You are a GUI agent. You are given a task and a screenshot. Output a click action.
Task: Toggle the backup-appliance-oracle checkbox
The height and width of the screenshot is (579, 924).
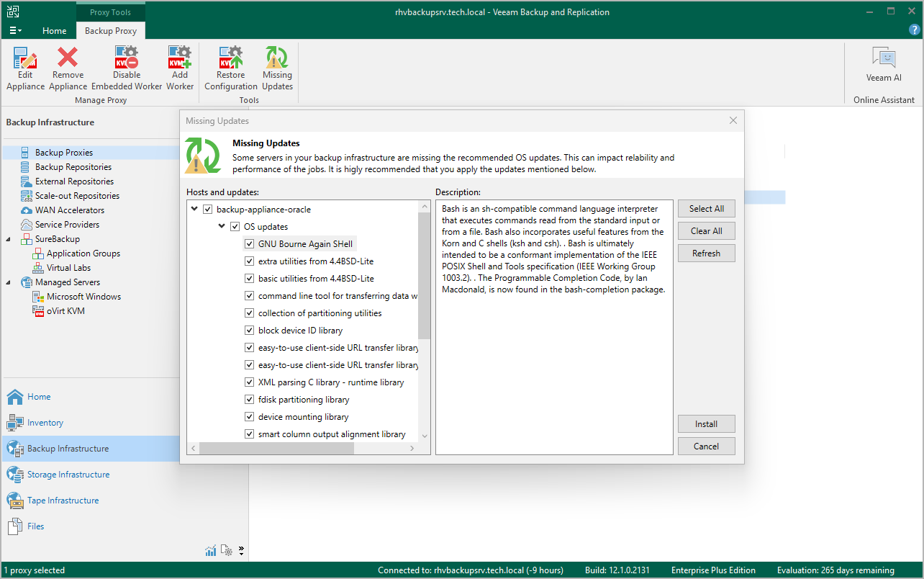coord(208,210)
